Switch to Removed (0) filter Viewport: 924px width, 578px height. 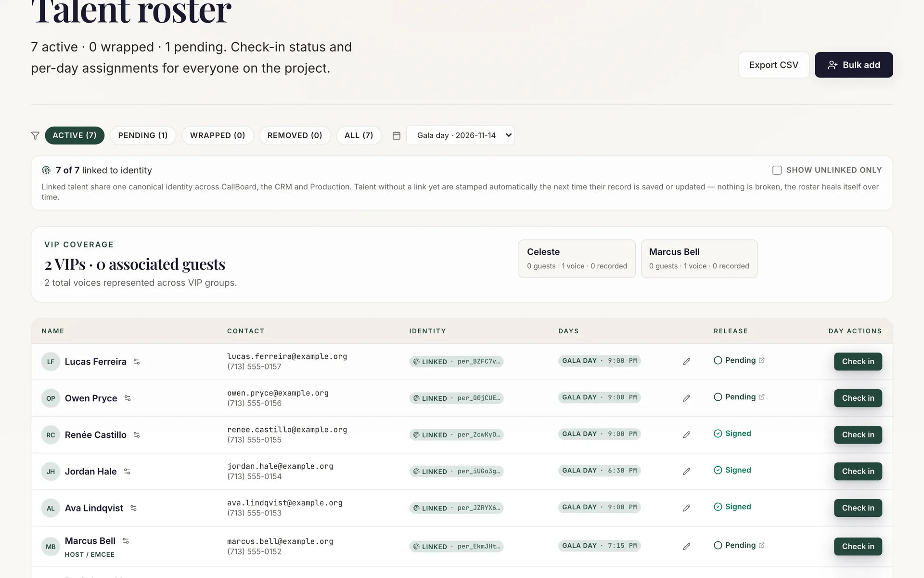295,135
